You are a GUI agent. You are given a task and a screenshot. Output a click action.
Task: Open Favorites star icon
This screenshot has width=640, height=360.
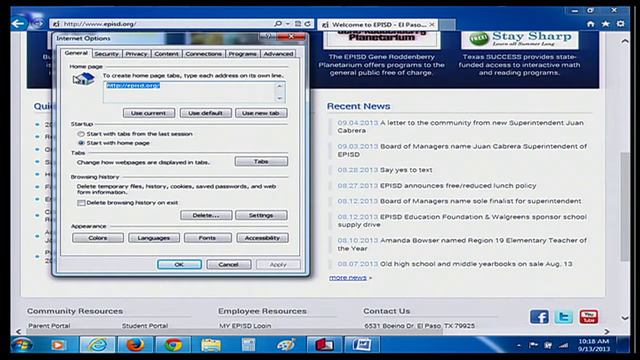tap(606, 24)
